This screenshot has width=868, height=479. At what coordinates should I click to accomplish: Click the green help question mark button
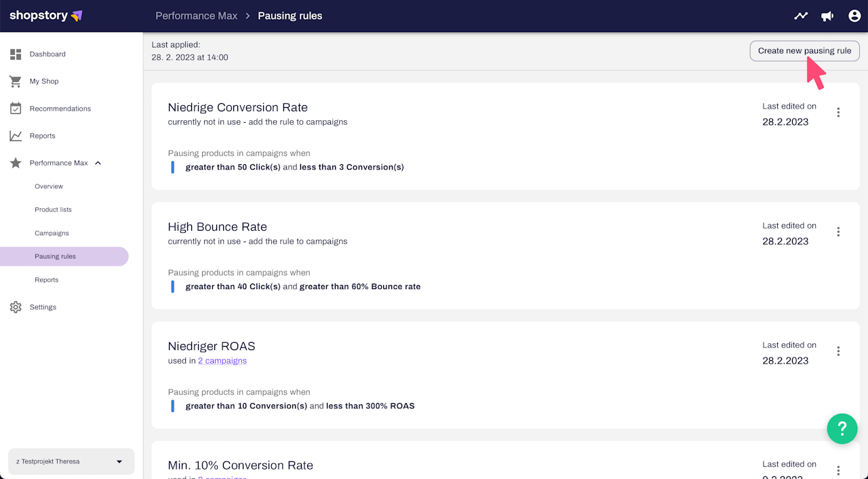click(842, 429)
